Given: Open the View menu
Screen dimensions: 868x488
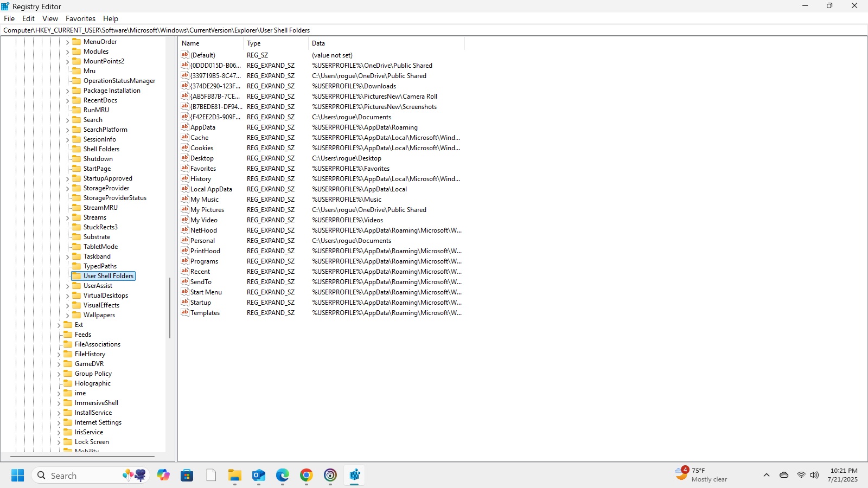Looking at the screenshot, I should point(50,18).
